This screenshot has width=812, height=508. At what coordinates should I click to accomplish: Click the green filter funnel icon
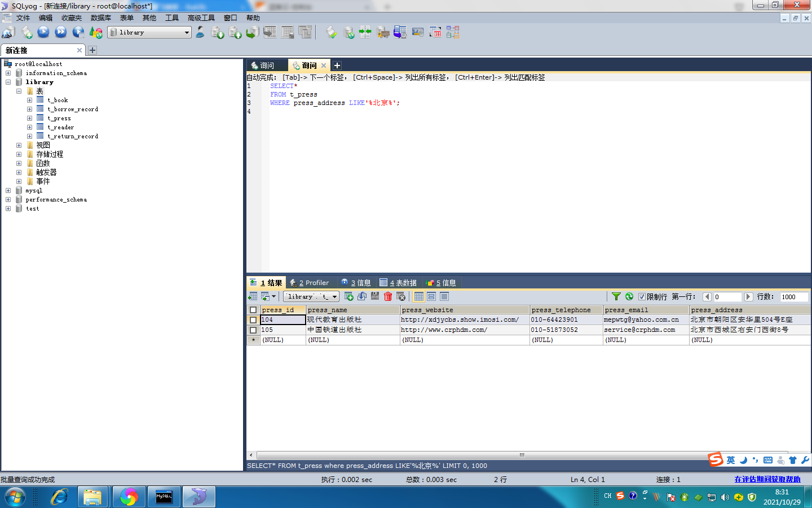[616, 296]
